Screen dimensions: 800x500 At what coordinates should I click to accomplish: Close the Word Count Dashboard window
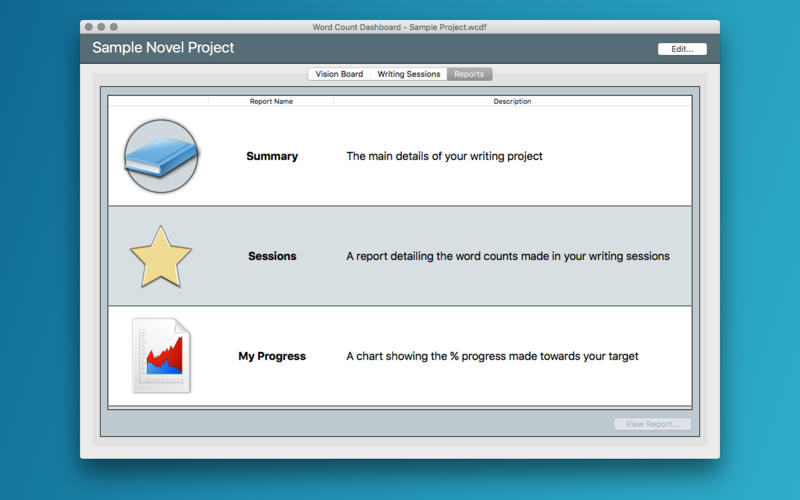[89, 27]
